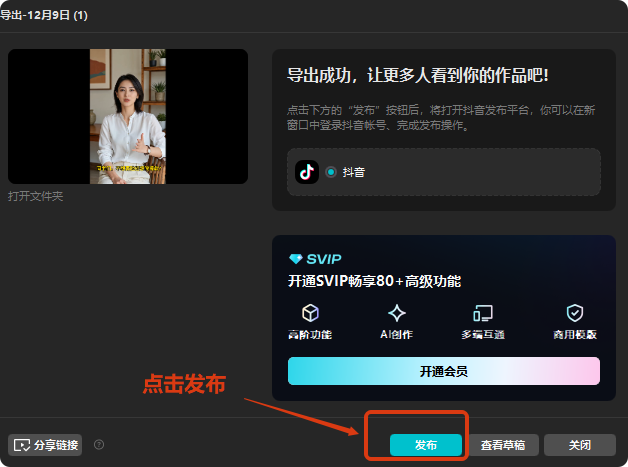Click the 抖音 platform label
The width and height of the screenshot is (628, 467).
click(x=354, y=172)
